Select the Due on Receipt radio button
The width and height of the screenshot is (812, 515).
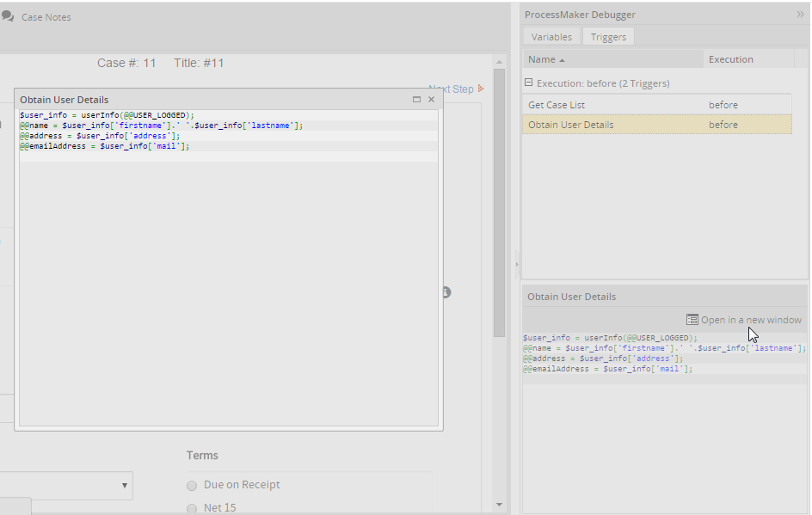[x=192, y=485]
